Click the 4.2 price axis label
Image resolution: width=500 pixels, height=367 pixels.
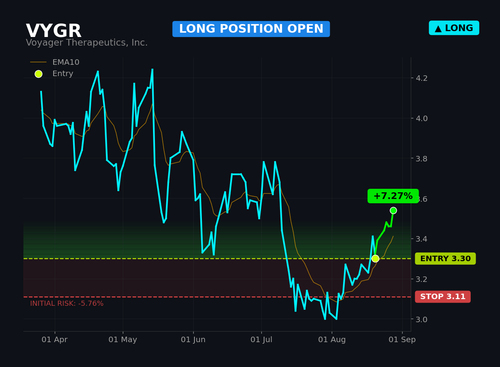[421, 78]
